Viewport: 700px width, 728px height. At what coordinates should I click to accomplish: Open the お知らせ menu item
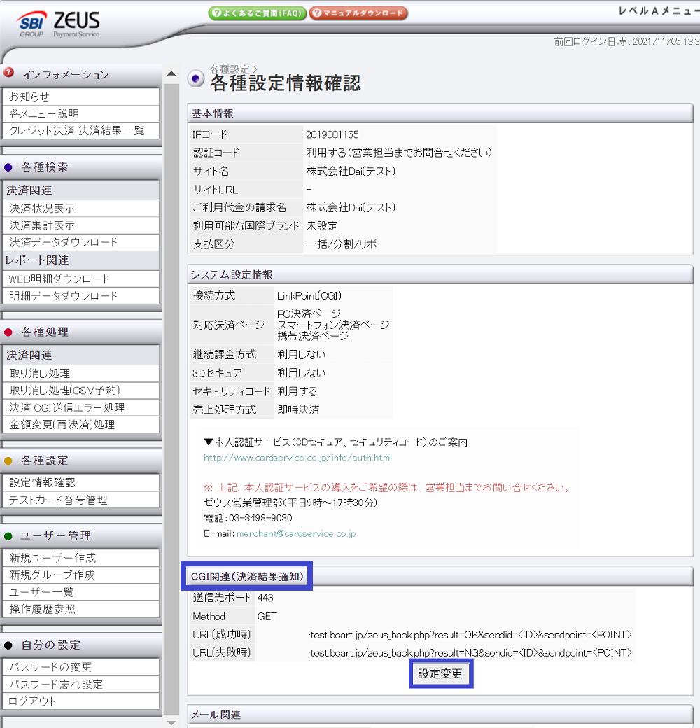point(80,97)
